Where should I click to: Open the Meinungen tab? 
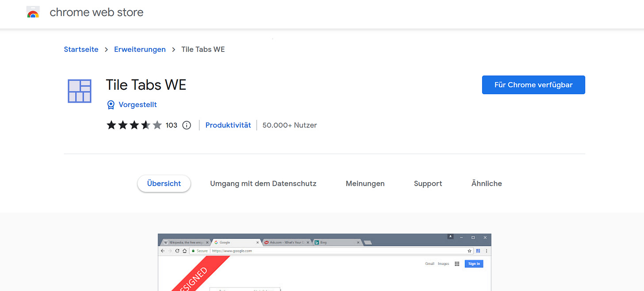pyautogui.click(x=365, y=184)
